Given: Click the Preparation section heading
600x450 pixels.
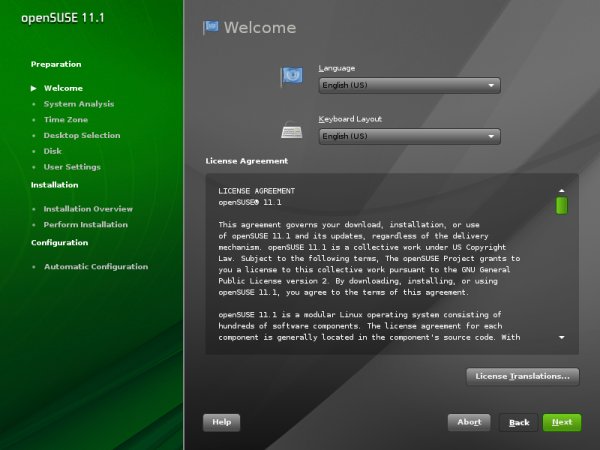Looking at the screenshot, I should click(x=56, y=64).
